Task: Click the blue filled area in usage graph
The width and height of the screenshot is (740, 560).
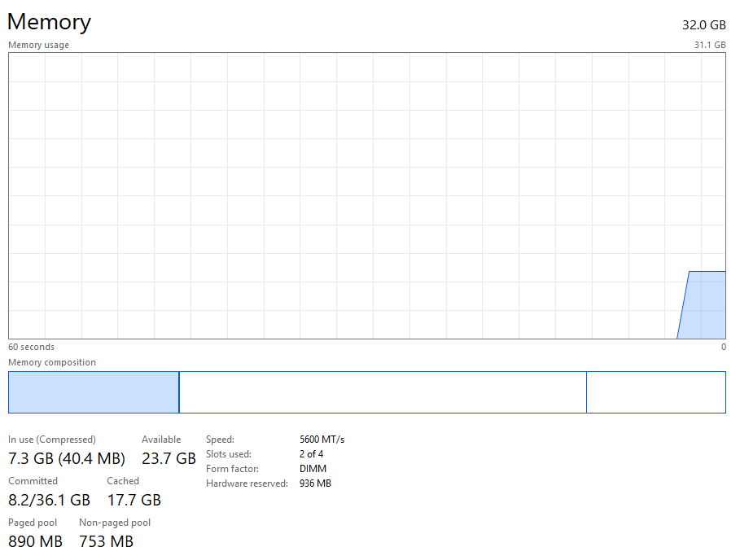Action: (x=705, y=306)
